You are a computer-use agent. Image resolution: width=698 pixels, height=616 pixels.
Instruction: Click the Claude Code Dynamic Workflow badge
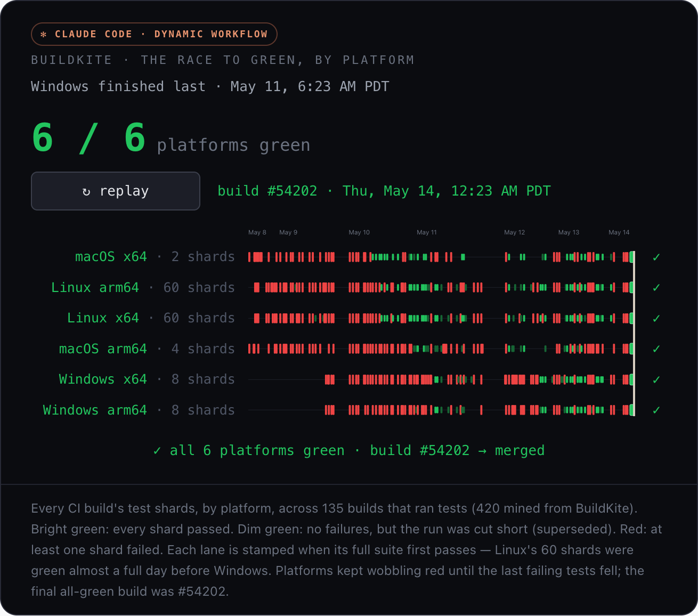154,34
